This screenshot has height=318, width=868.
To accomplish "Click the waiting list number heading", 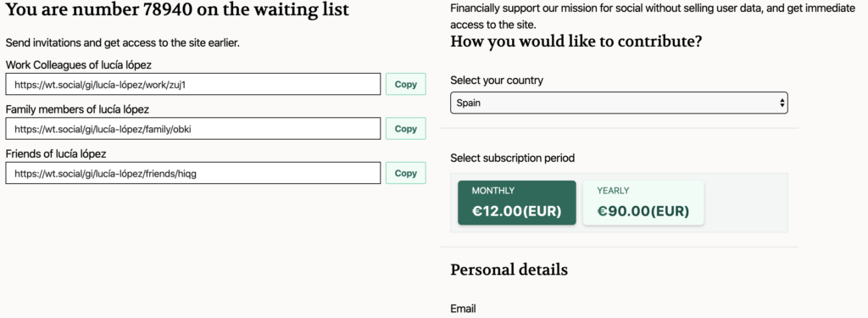I will 177,9.
